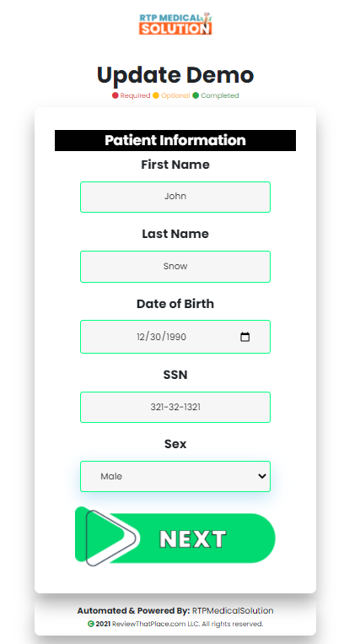Click the Update Demo page heading
The image size is (344, 644).
coord(175,75)
